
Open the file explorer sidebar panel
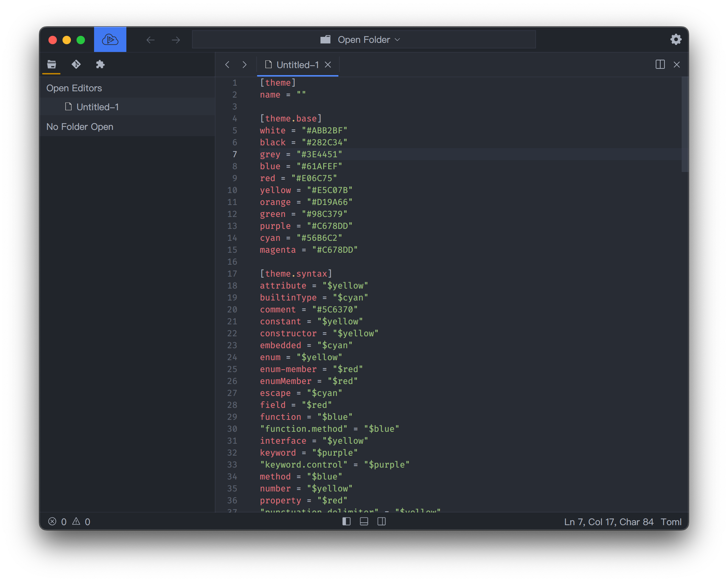click(52, 64)
